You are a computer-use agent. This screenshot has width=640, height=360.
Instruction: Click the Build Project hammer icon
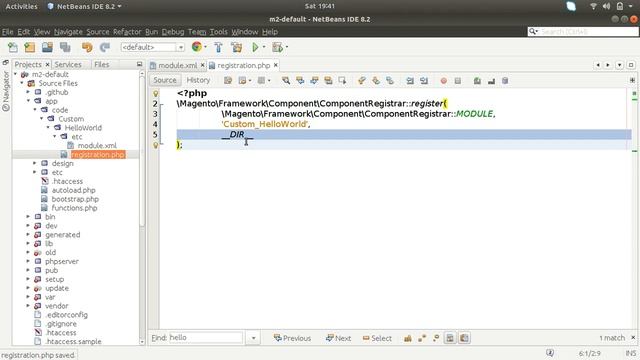[218, 47]
